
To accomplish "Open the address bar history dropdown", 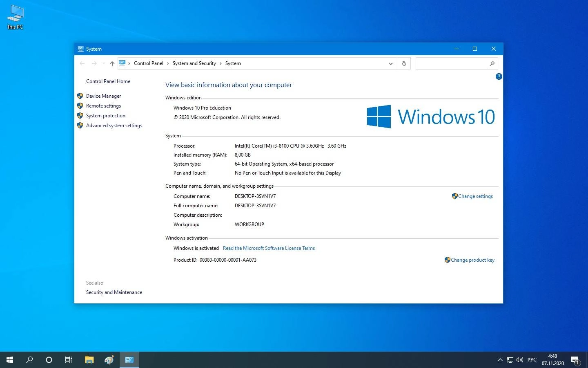I will tap(391, 63).
